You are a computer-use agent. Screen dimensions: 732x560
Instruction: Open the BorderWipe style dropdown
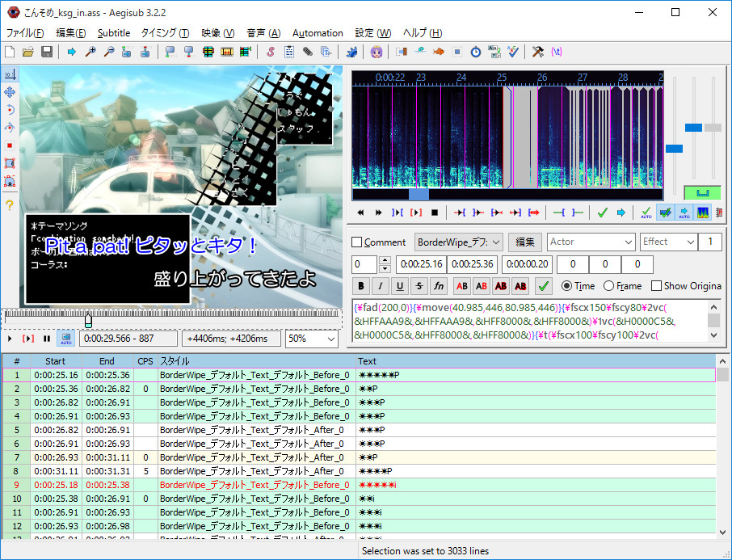pyautogui.click(x=458, y=242)
